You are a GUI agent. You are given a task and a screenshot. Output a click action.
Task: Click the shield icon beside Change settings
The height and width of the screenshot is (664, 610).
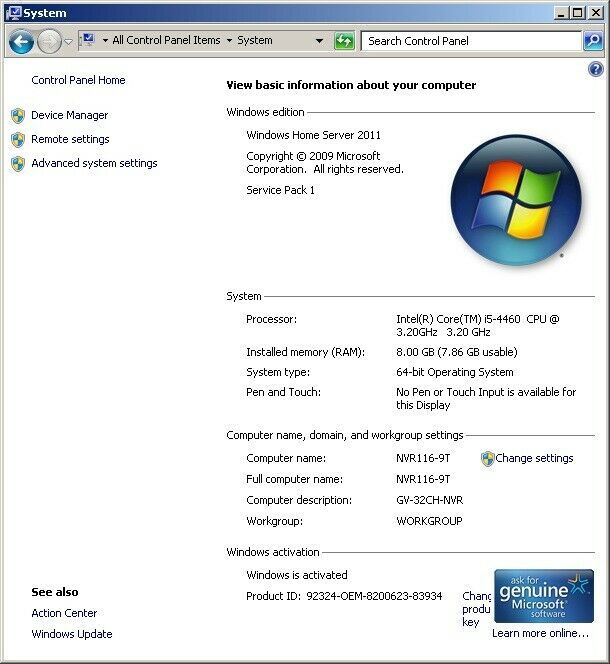[488, 459]
